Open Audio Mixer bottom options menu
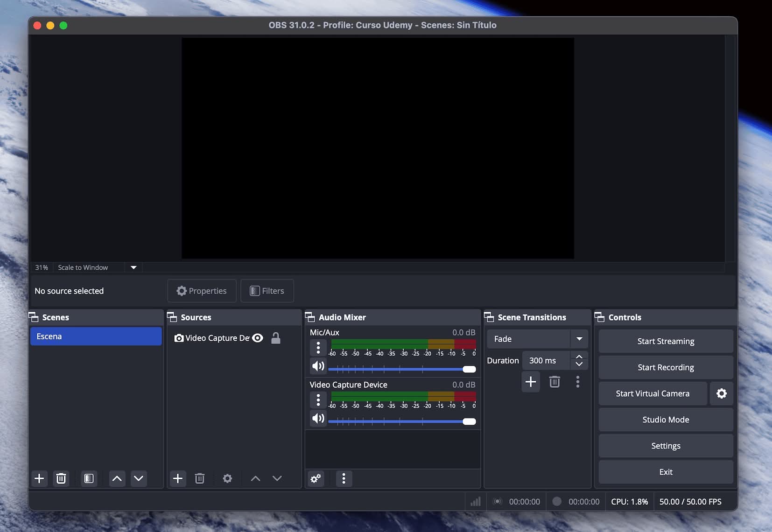Viewport: 772px width, 532px height. click(344, 478)
